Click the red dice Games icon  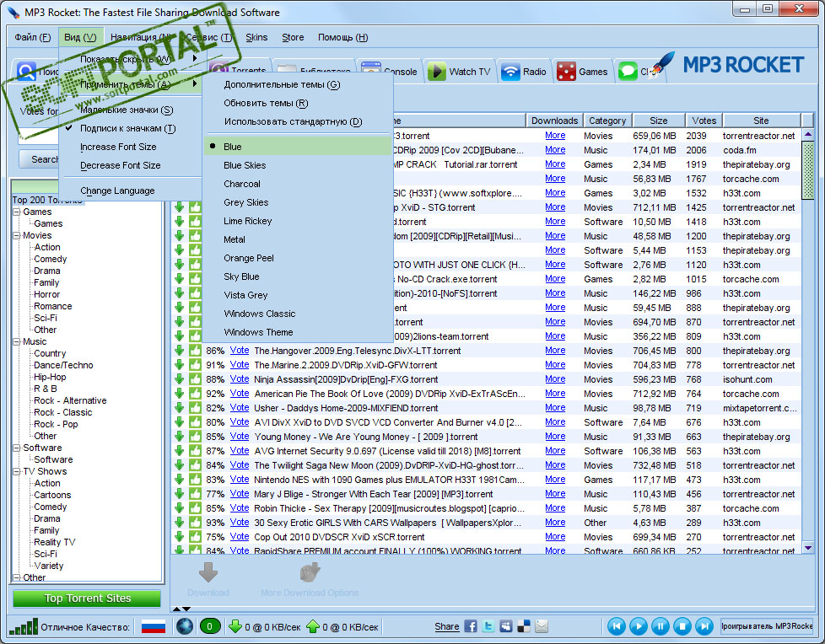click(566, 72)
